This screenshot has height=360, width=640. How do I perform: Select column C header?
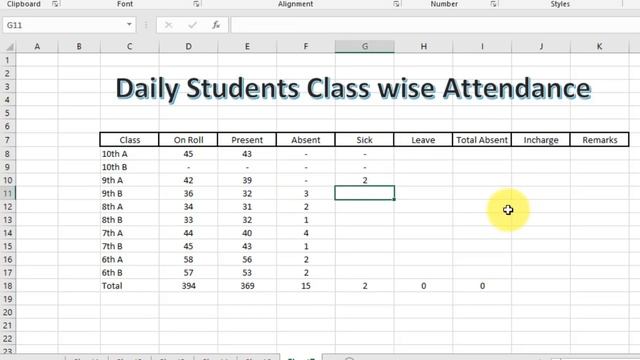(129, 47)
